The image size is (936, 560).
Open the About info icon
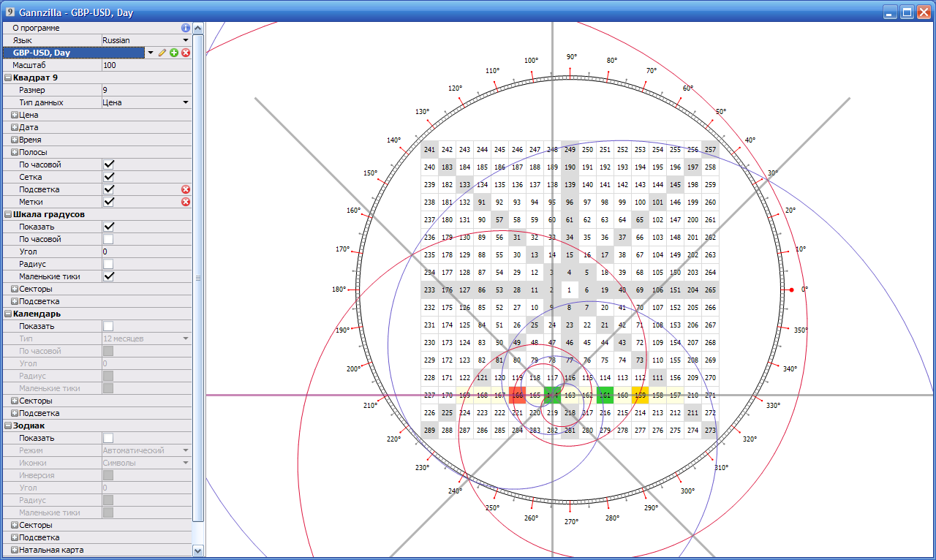click(186, 28)
